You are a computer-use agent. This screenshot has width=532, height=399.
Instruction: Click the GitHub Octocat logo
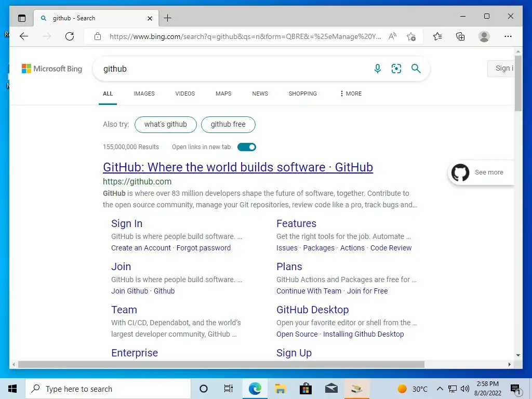tap(460, 172)
